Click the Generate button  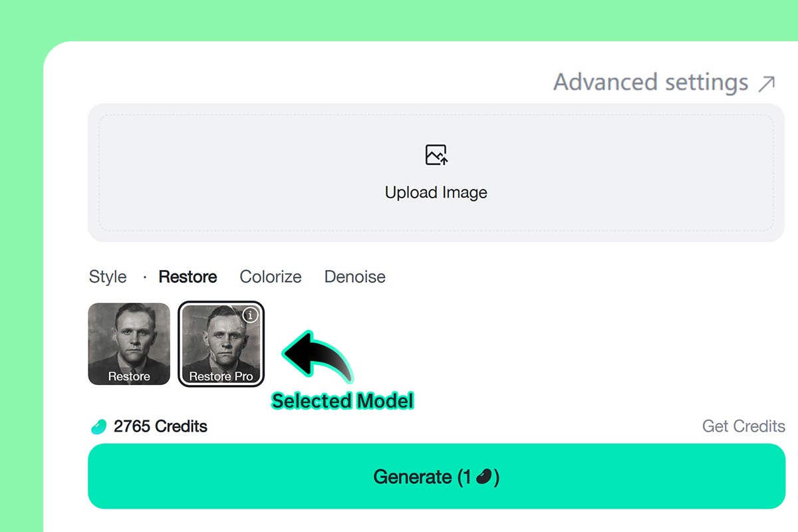(436, 476)
